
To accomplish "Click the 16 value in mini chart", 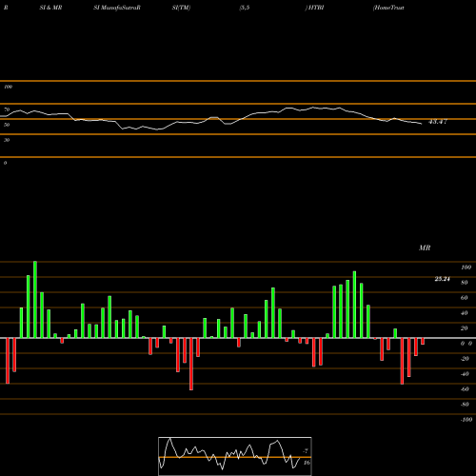I will 307,463.
